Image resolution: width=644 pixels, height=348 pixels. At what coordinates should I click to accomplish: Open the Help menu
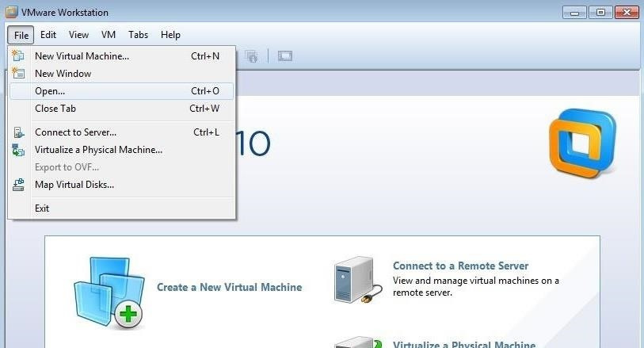pyautogui.click(x=170, y=35)
